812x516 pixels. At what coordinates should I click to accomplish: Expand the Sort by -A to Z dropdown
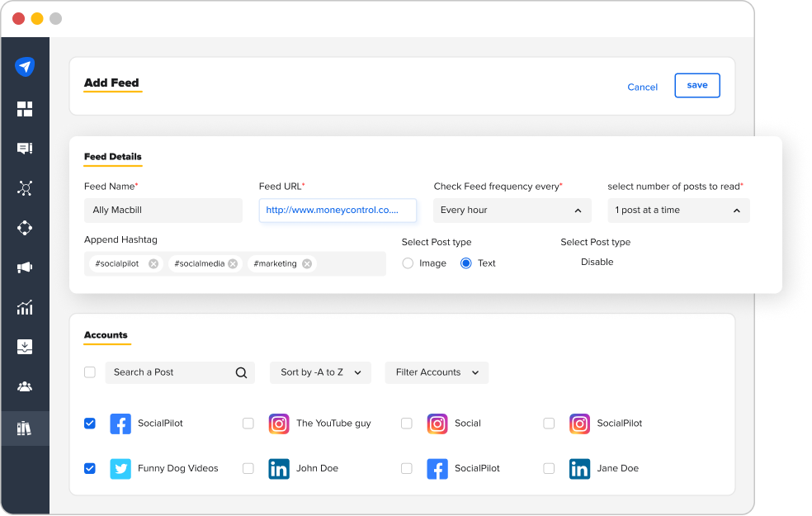click(x=320, y=372)
